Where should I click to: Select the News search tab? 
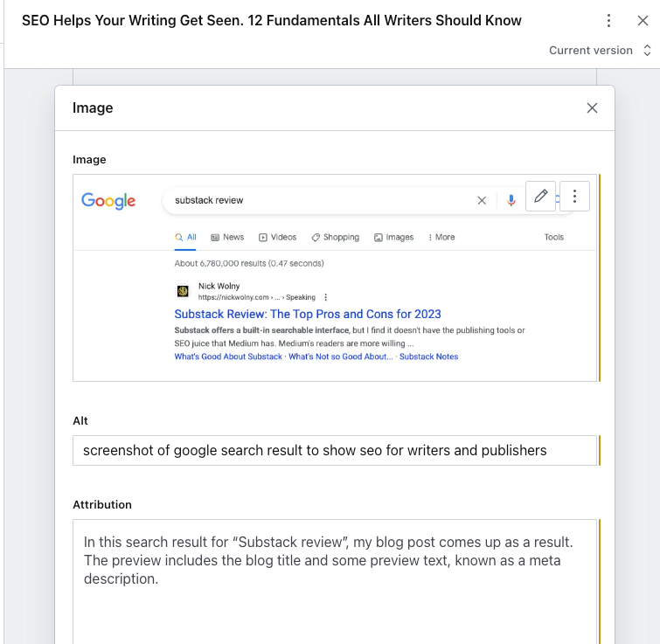(x=227, y=238)
